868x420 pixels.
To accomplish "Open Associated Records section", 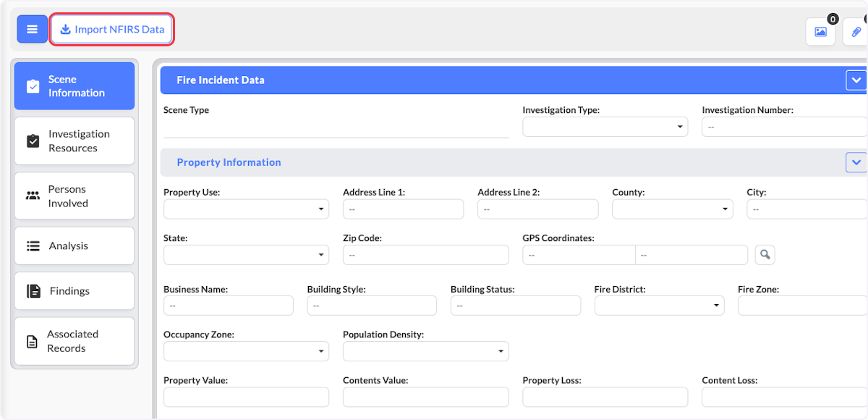I will click(x=75, y=341).
